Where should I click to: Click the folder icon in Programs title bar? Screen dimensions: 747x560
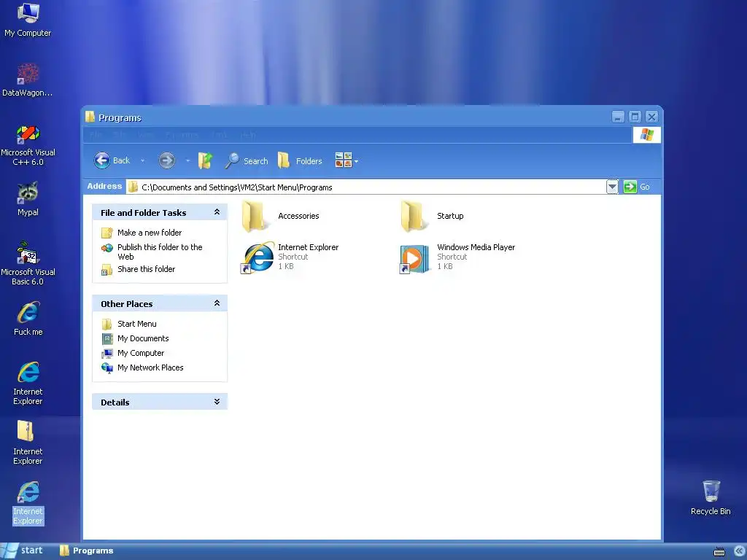coord(90,117)
